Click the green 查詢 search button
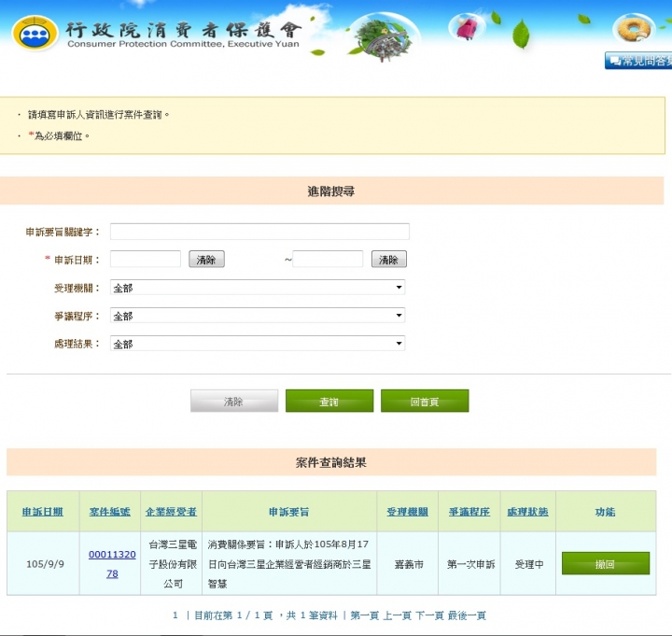The height and width of the screenshot is (636, 672). 329,401
